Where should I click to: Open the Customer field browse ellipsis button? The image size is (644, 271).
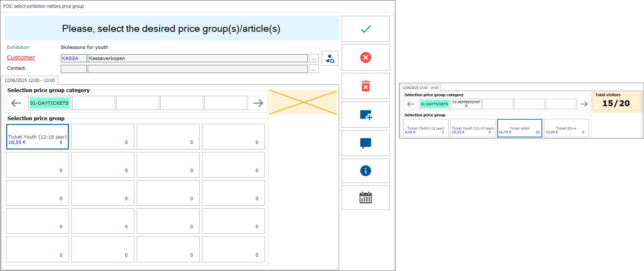pyautogui.click(x=313, y=59)
